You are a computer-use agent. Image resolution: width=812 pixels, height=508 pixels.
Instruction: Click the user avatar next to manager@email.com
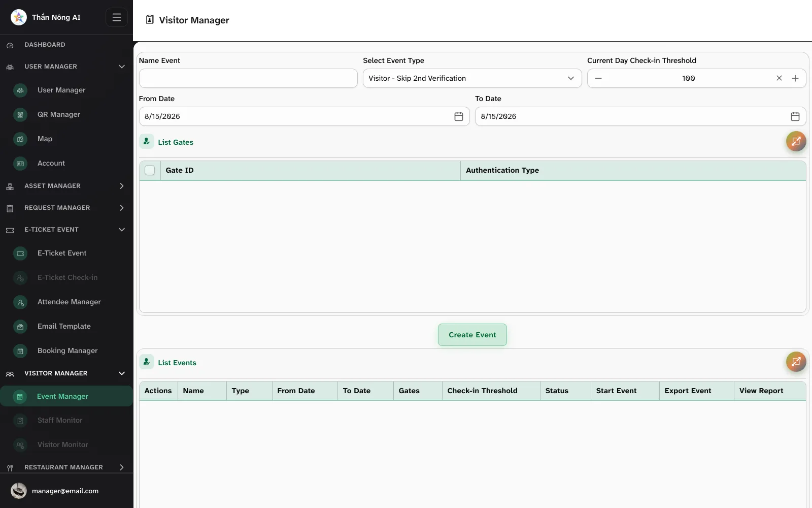click(19, 491)
